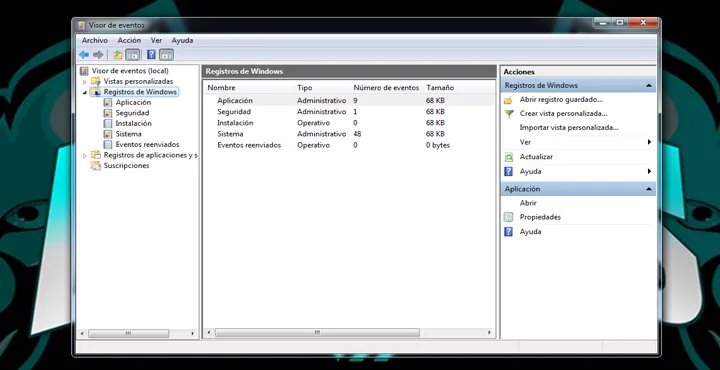Click Abrir under Aplicación actions

click(528, 203)
